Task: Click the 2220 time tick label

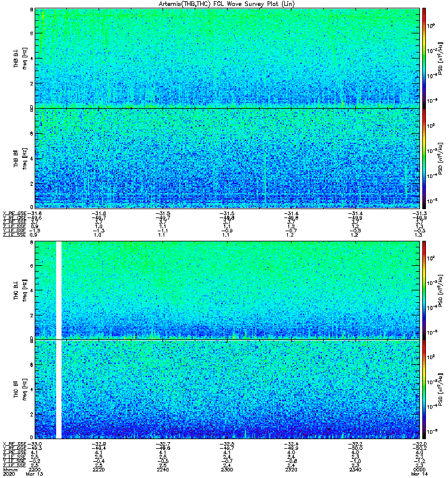Action: coord(99,470)
